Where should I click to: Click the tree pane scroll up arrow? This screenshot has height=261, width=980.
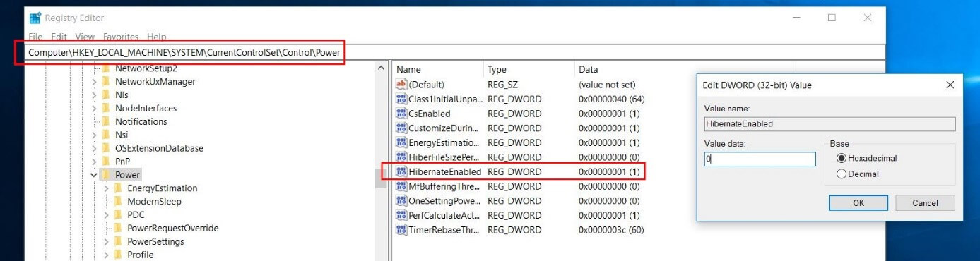coord(381,68)
